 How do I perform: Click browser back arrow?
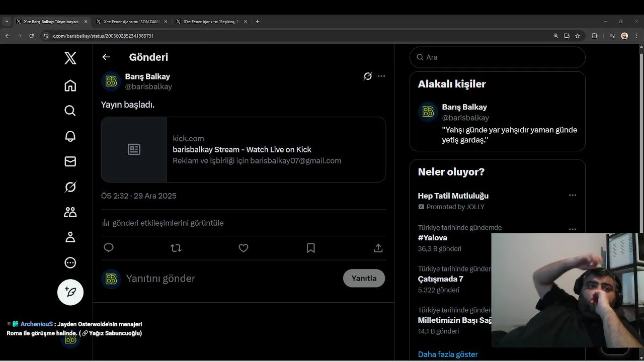(7, 36)
